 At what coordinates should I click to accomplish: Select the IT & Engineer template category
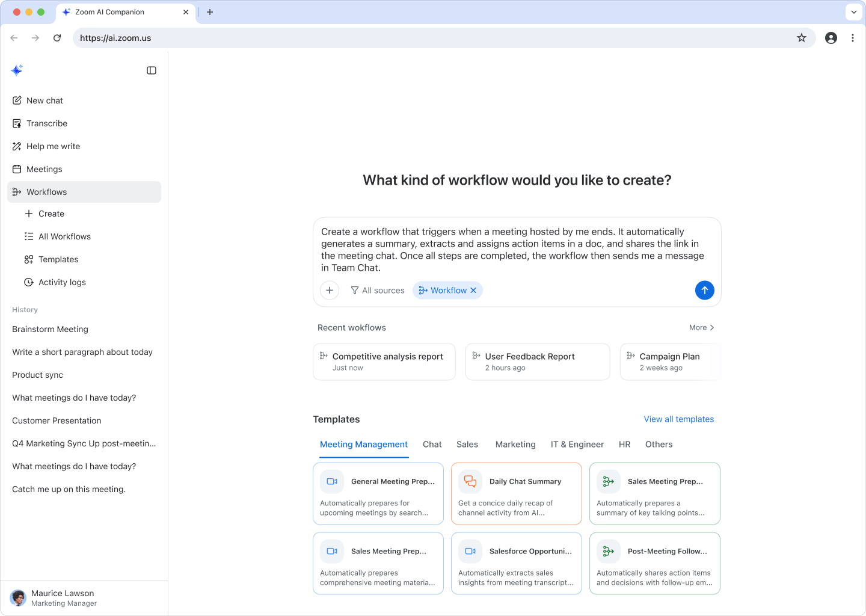(x=577, y=444)
